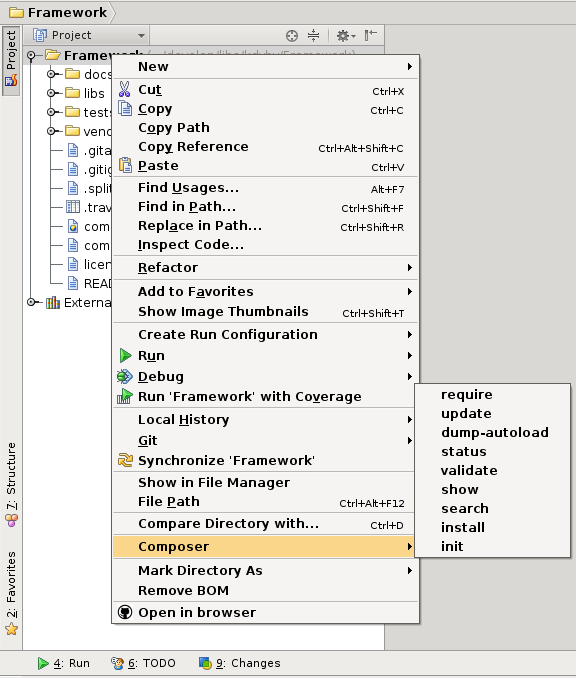Screen dimensions: 576x678
Task: Choose Composer init command
Action: (x=493, y=547)
